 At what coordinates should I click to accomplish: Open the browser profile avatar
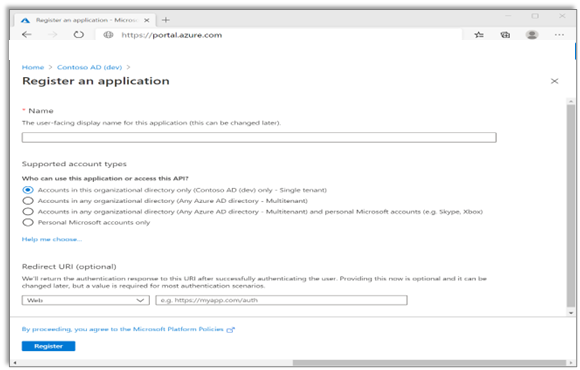pyautogui.click(x=532, y=35)
